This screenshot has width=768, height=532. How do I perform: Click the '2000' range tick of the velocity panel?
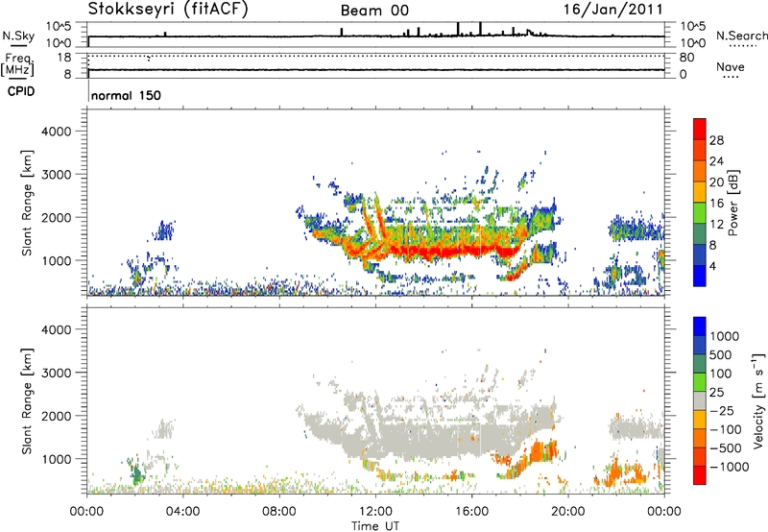(x=56, y=416)
